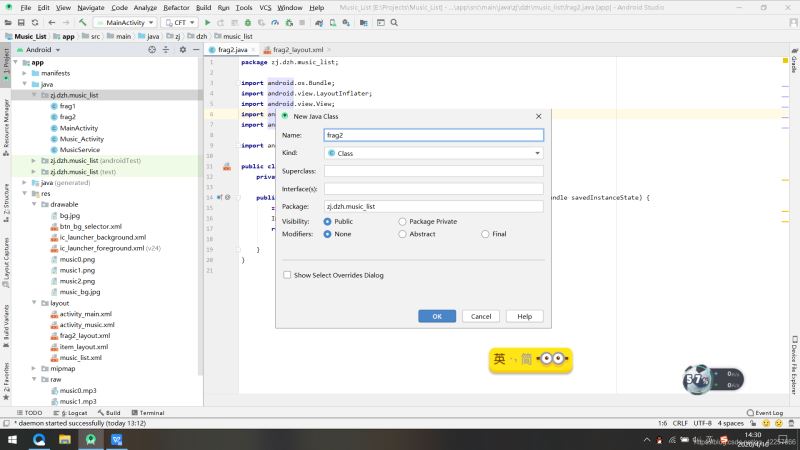Screen dimensions: 800x450
Task: Select the Package Private visibility option
Action: 403,221
